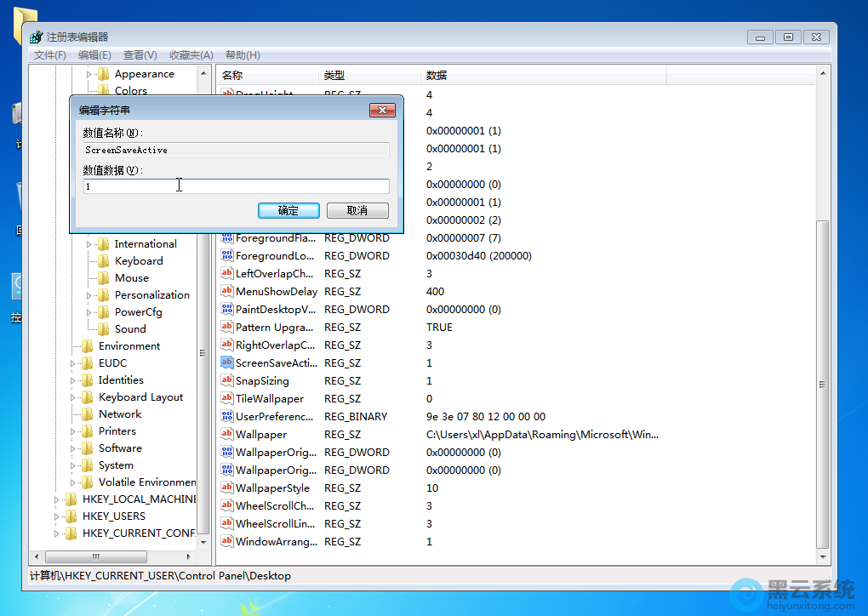Select the Sound folder icon
This screenshot has width=868, height=616.
click(103, 329)
